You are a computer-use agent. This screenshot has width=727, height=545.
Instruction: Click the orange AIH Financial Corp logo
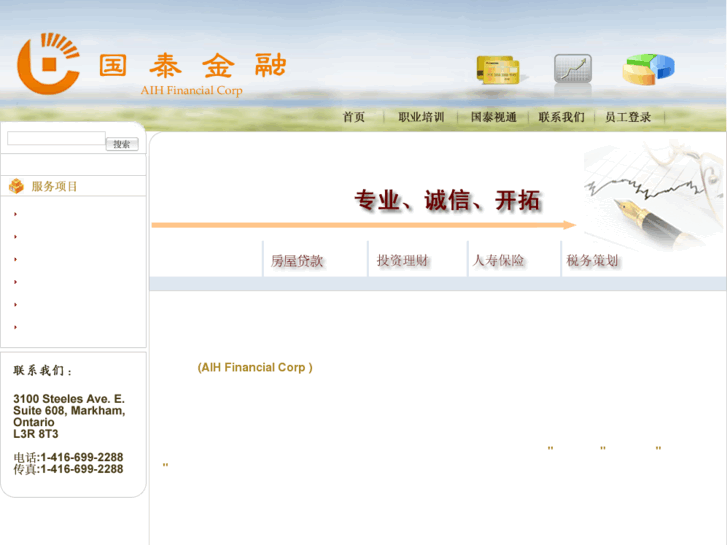pos(48,64)
